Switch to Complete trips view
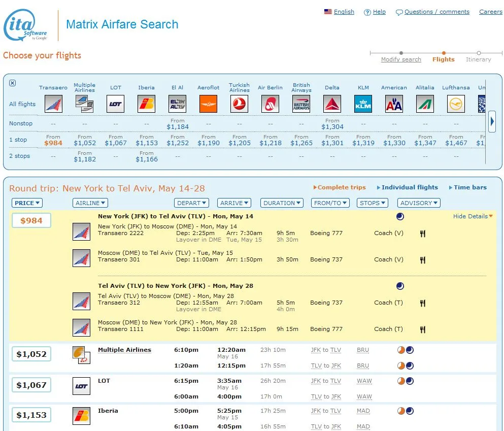The height and width of the screenshot is (431, 504). pos(340,187)
